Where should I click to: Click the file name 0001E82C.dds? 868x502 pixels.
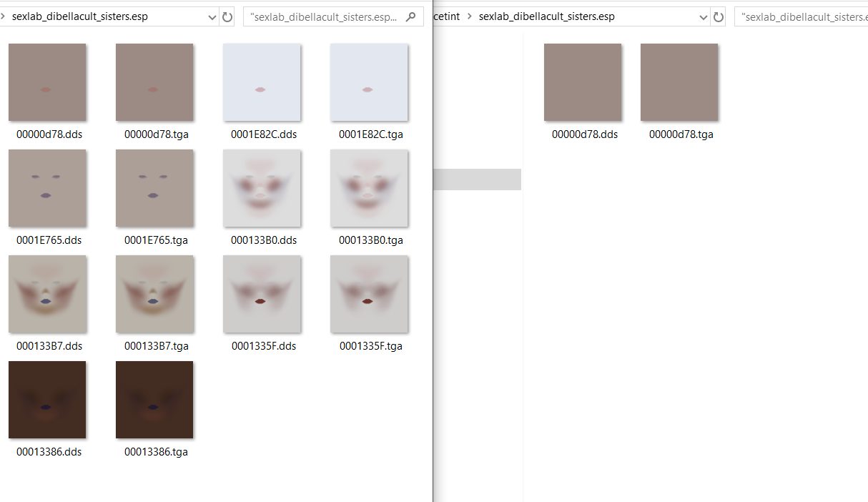(264, 134)
